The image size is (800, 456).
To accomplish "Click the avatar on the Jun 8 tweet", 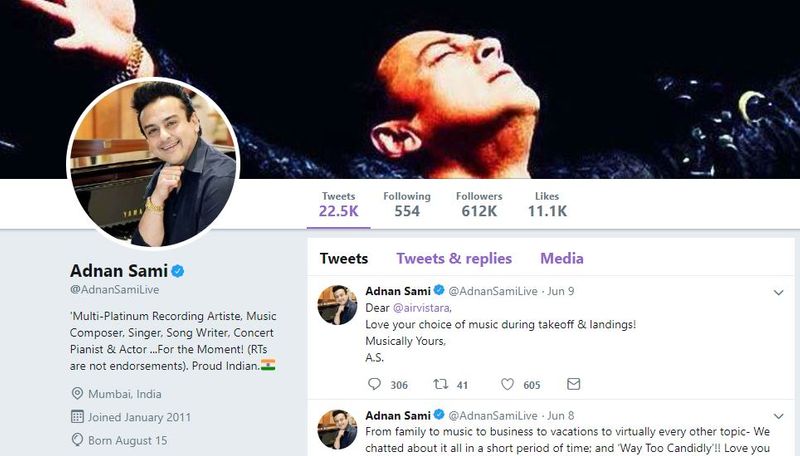I will pyautogui.click(x=337, y=428).
